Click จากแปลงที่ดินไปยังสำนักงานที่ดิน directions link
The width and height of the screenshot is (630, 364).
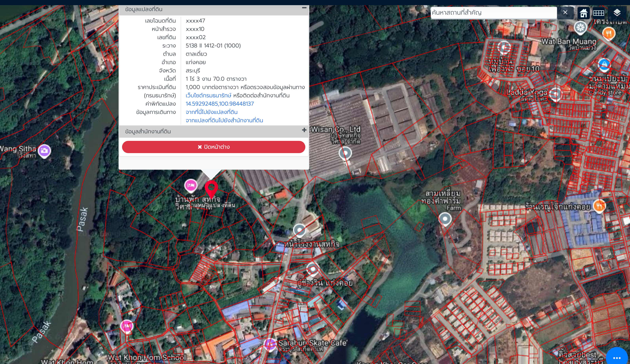point(224,120)
